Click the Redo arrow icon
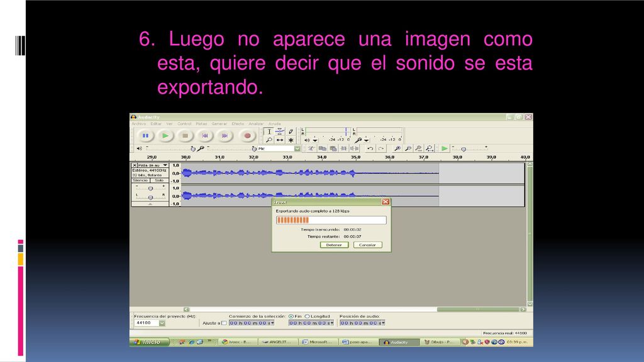This screenshot has width=644, height=362. tap(381, 148)
